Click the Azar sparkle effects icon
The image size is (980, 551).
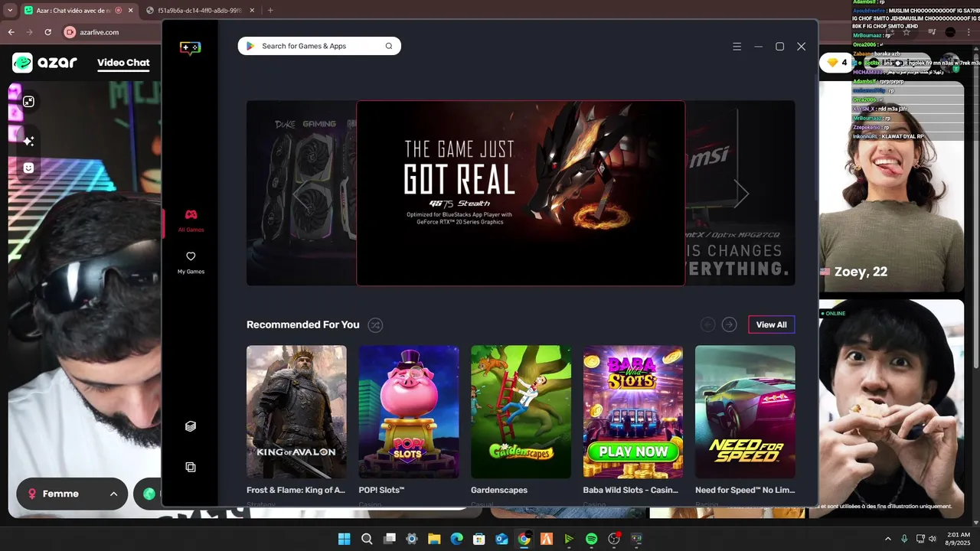coord(28,142)
